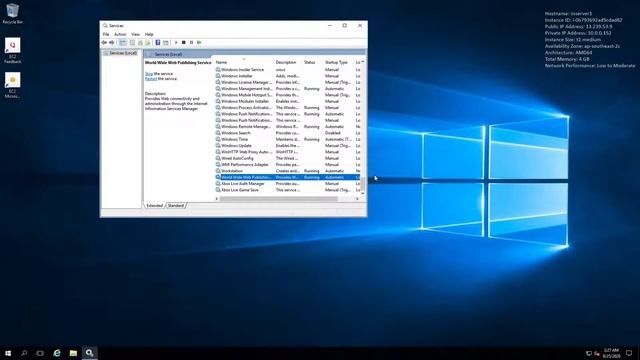Click the Stop the service link

149,74
